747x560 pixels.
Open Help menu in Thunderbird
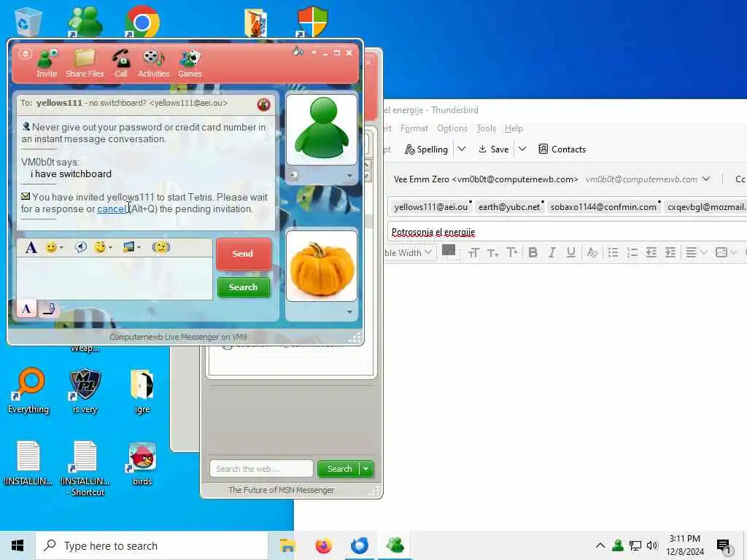(514, 128)
